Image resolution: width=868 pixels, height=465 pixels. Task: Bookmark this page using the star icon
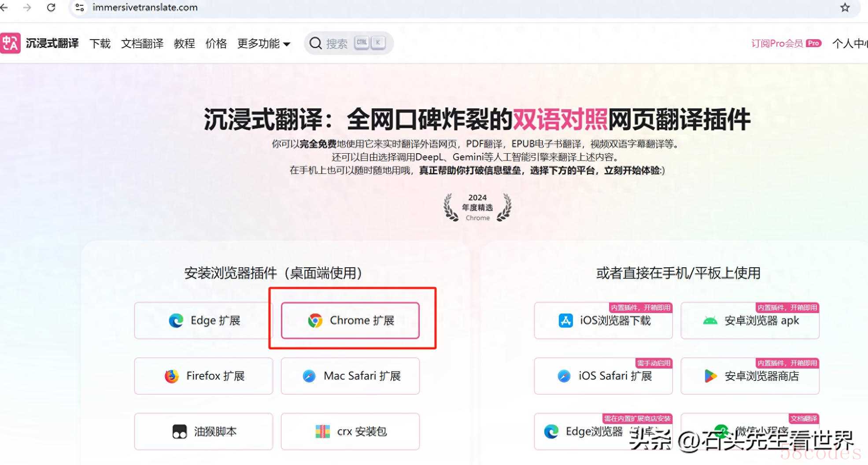(845, 7)
